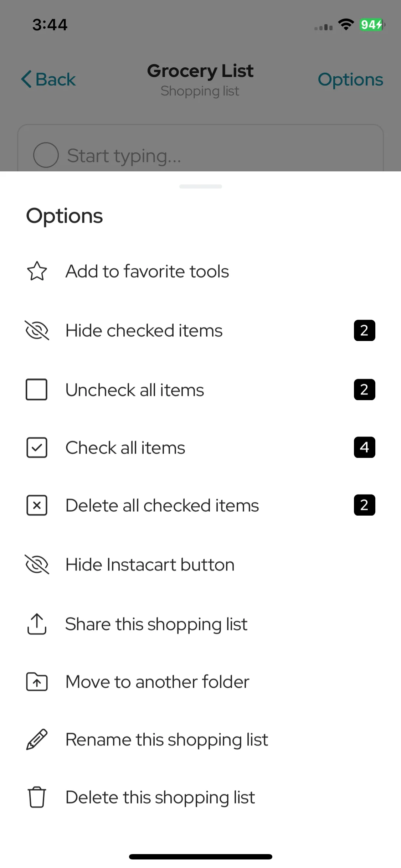Tap the share arrow icon
The height and width of the screenshot is (868, 401).
(37, 624)
